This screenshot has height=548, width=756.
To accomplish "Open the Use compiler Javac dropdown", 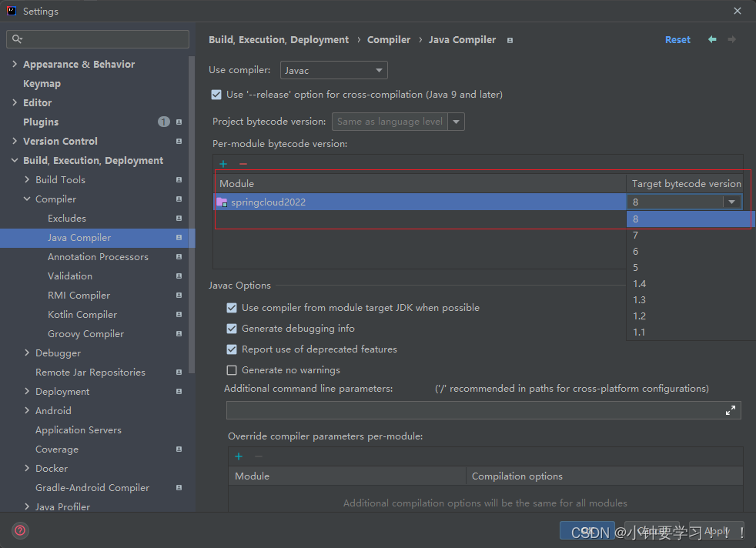I will point(334,70).
